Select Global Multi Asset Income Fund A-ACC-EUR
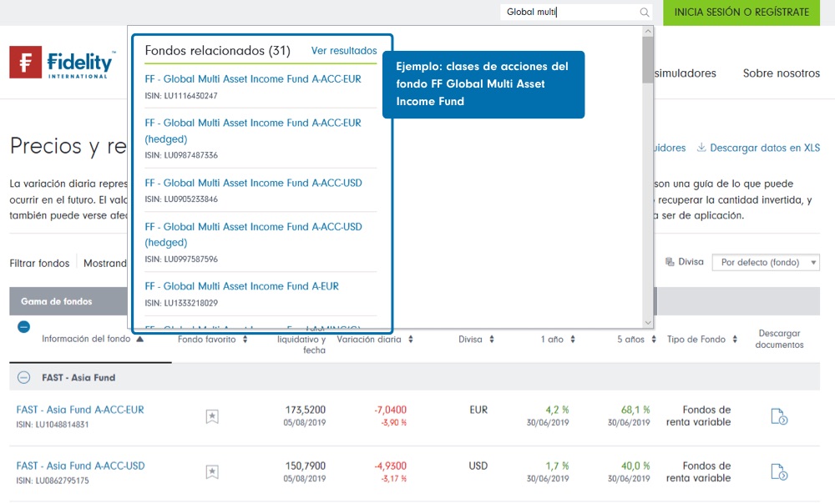835x504 pixels. click(253, 78)
